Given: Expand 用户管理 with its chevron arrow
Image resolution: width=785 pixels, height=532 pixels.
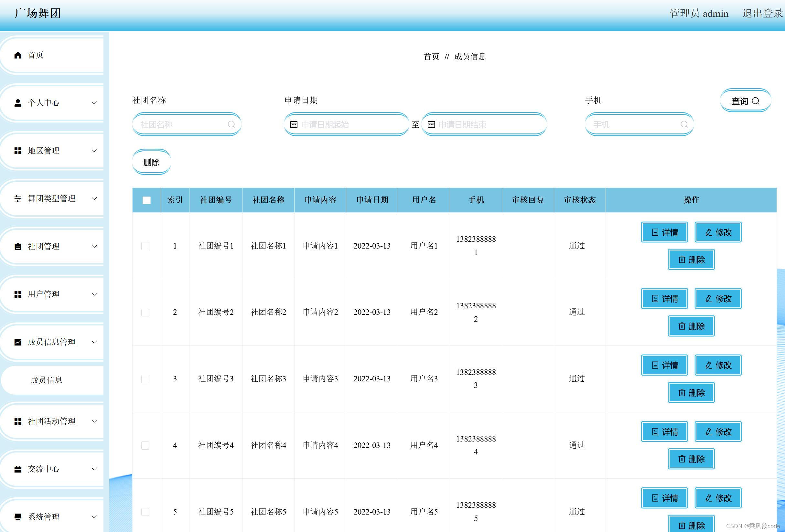Looking at the screenshot, I should click(95, 294).
